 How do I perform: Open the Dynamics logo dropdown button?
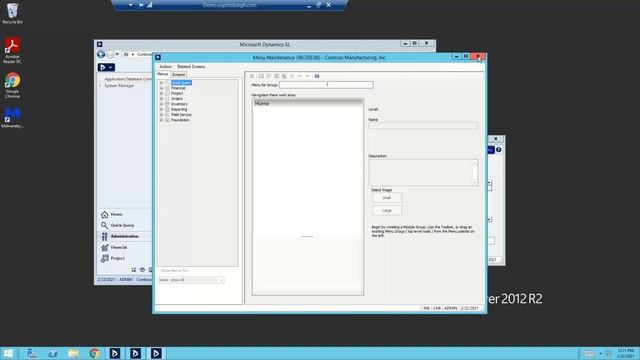click(x=106, y=67)
